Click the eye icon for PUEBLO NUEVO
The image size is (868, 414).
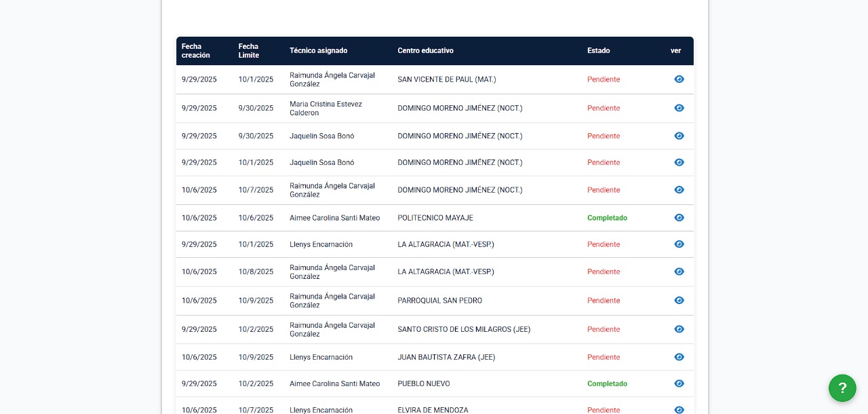point(679,383)
